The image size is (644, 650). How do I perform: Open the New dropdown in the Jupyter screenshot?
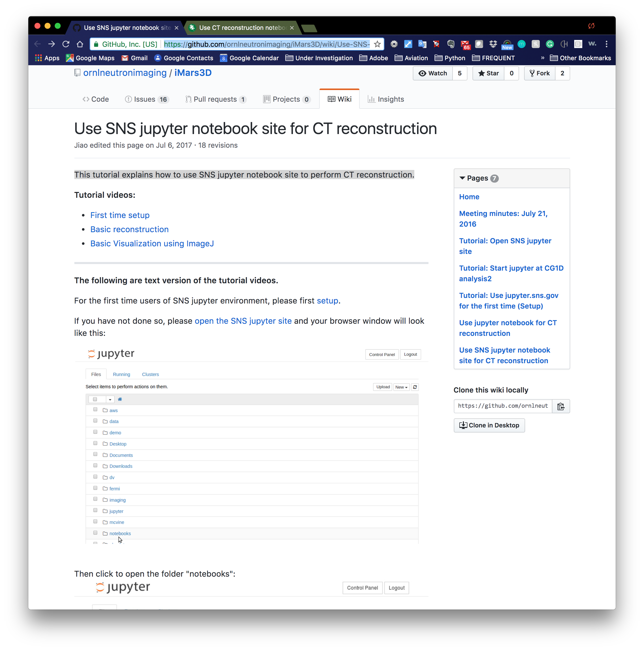point(401,387)
